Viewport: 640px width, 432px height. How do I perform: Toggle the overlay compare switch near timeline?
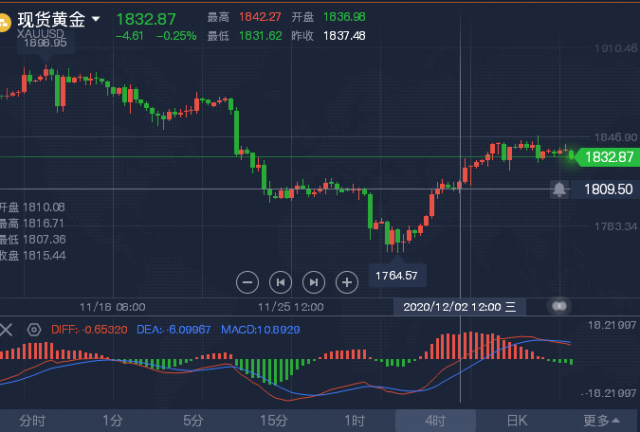pyautogui.click(x=559, y=306)
